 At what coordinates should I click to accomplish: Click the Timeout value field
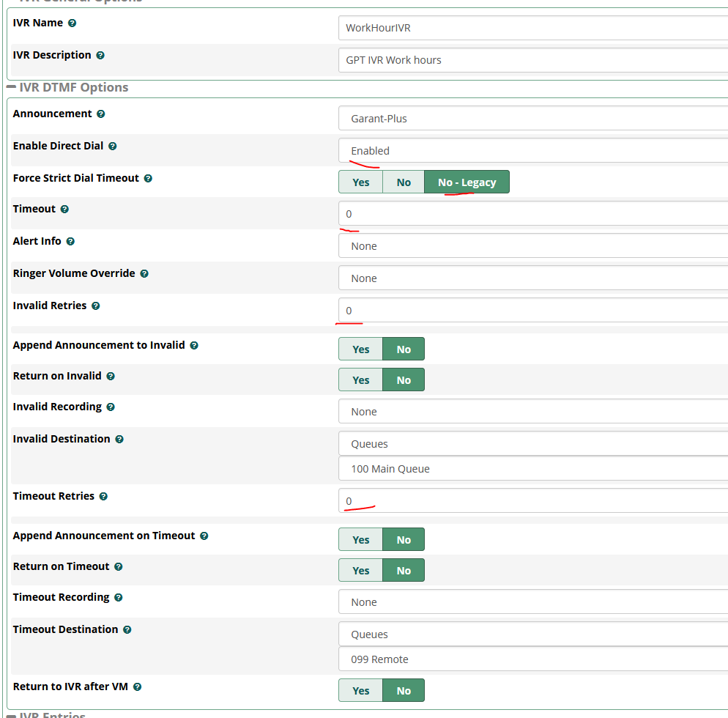click(x=533, y=214)
